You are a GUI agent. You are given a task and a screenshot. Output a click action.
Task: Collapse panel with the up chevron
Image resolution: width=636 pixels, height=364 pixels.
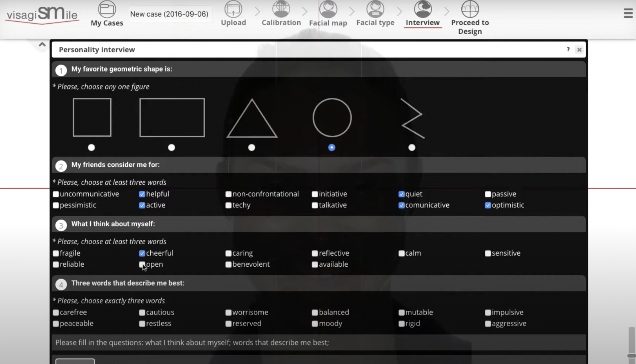click(x=42, y=45)
